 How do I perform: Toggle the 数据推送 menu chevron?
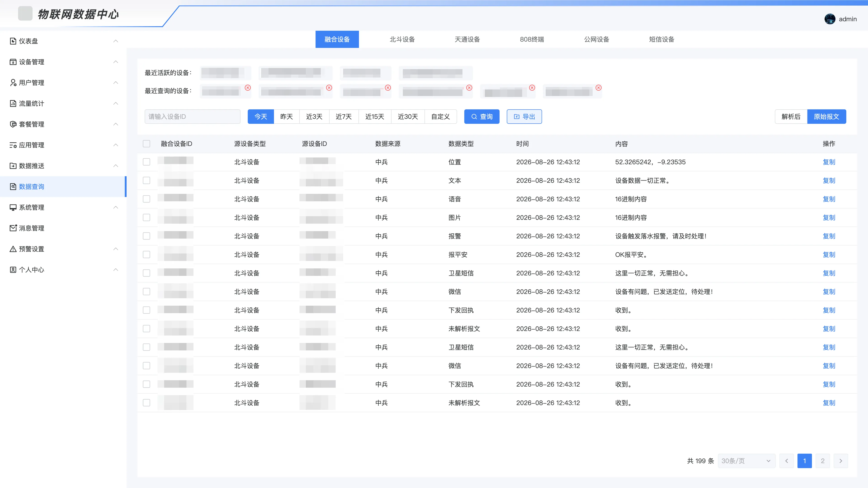click(x=116, y=166)
